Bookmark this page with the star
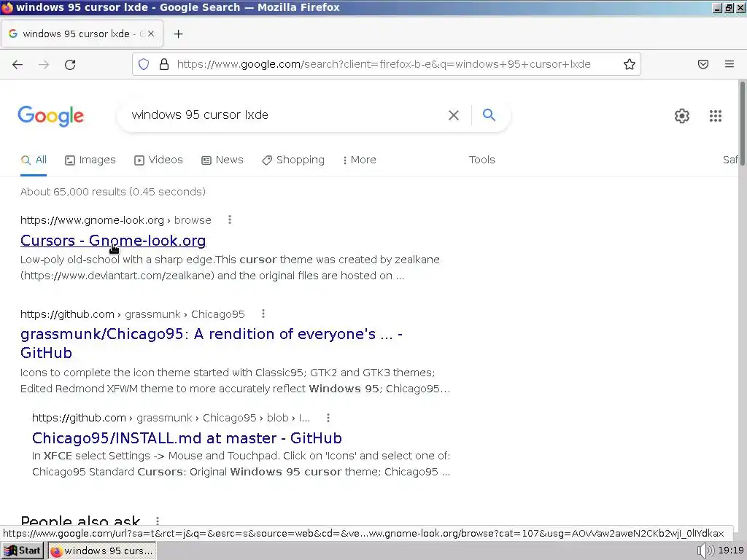This screenshot has height=560, width=747. pos(630,64)
